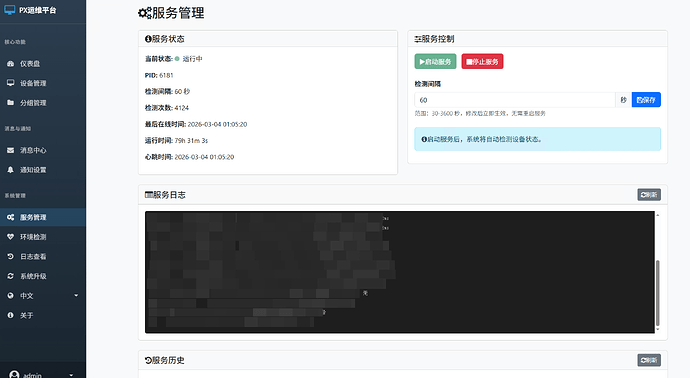Screen dimensions: 690x378
Task: Click the envelope icon beside 消息中心
Action: (x=11, y=150)
